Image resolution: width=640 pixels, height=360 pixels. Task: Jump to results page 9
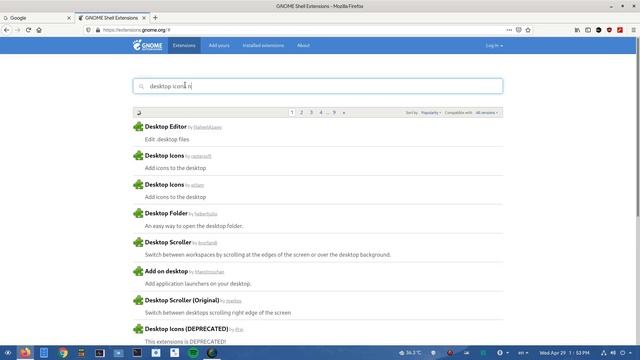click(334, 113)
